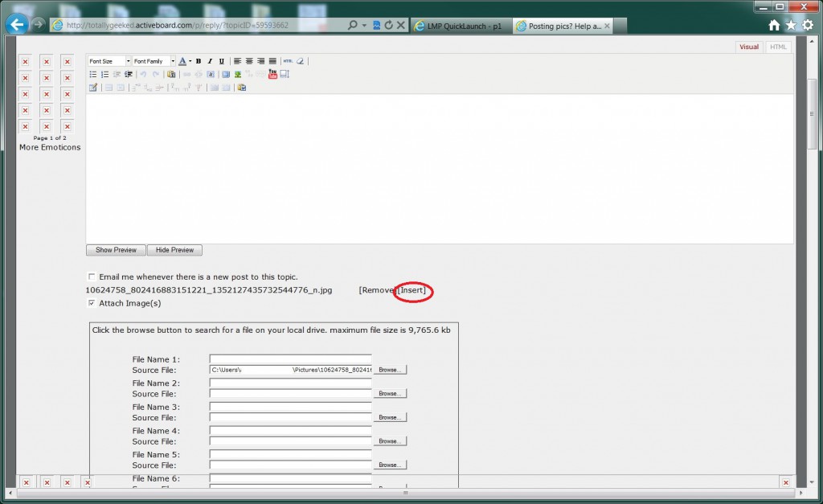Click Browse for Source File 2
Screen dimensions: 823x504
tap(389, 394)
